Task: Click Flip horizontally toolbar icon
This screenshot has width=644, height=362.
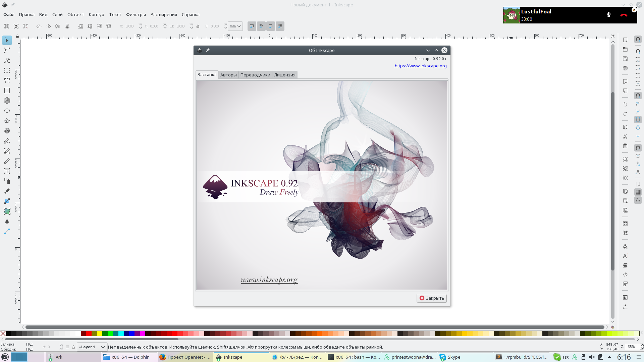Action: tap(58, 26)
